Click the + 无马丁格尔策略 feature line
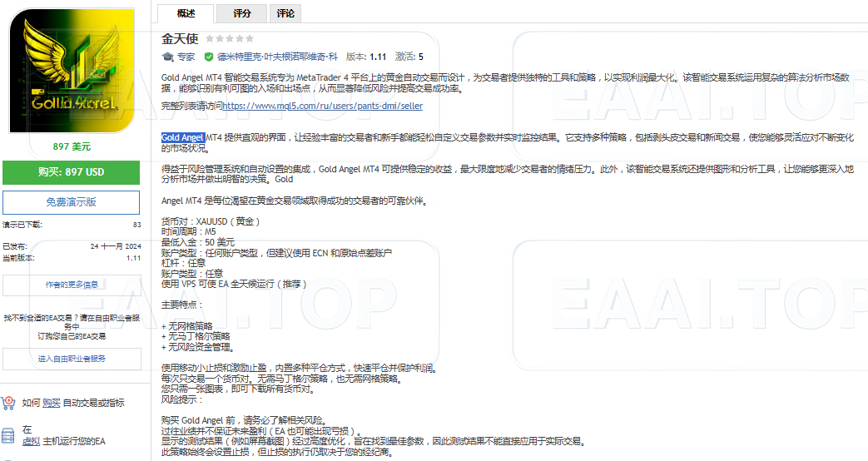This screenshot has height=461, width=868. [196, 336]
